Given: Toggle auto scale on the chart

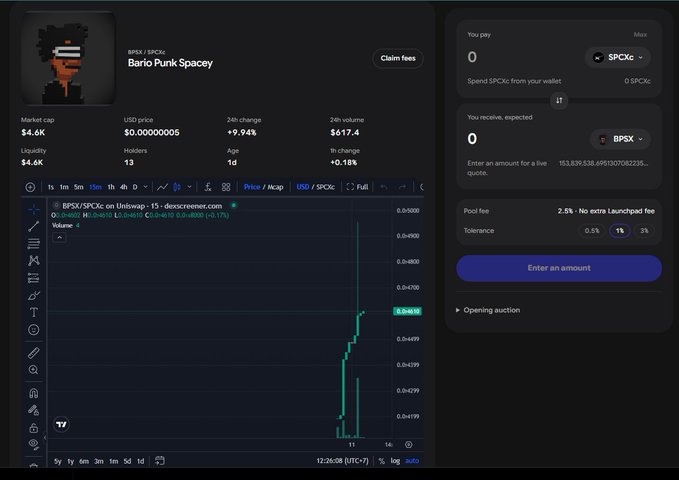Looking at the screenshot, I should click(412, 461).
